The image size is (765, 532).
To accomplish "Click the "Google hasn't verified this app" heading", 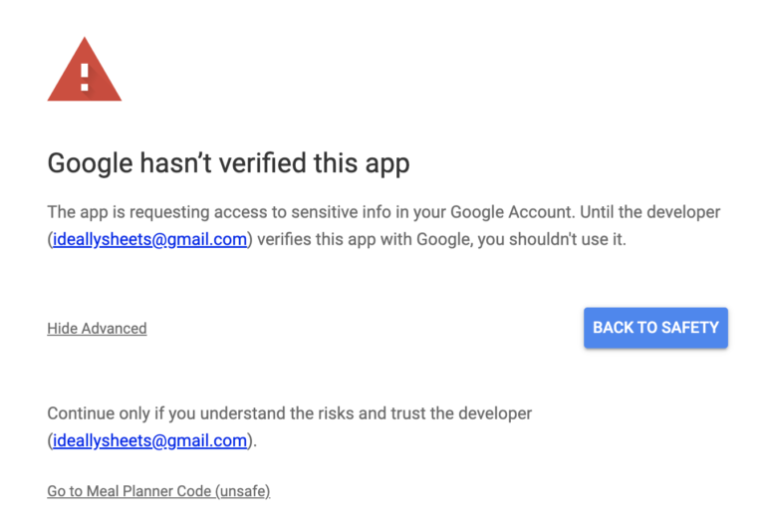I will point(228,162).
